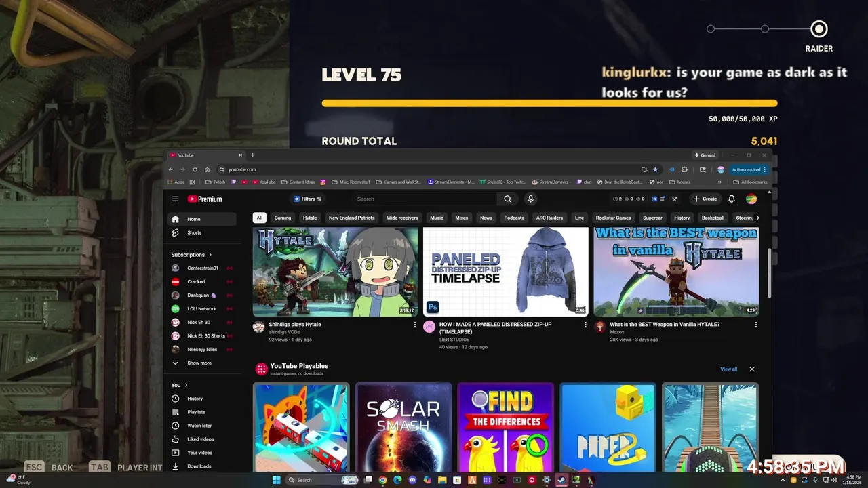The height and width of the screenshot is (488, 868).
Task: Show more category chips with right arrow
Action: coord(757,218)
